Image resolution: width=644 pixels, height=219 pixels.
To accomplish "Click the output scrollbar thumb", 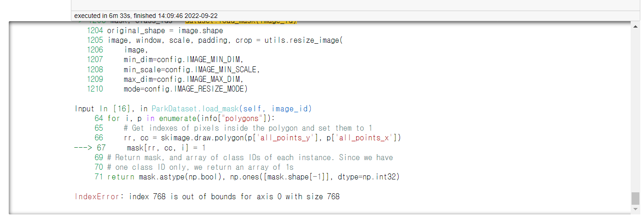I will click(x=635, y=198).
